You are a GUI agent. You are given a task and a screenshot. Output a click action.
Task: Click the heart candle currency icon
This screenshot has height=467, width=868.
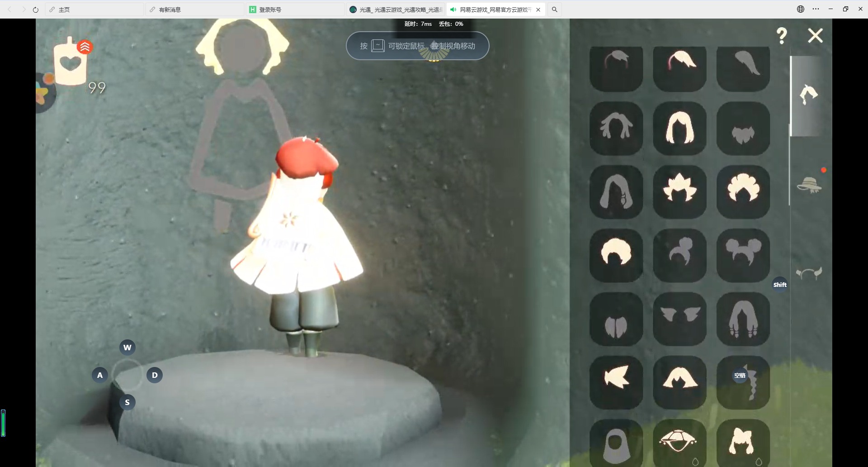pos(70,63)
